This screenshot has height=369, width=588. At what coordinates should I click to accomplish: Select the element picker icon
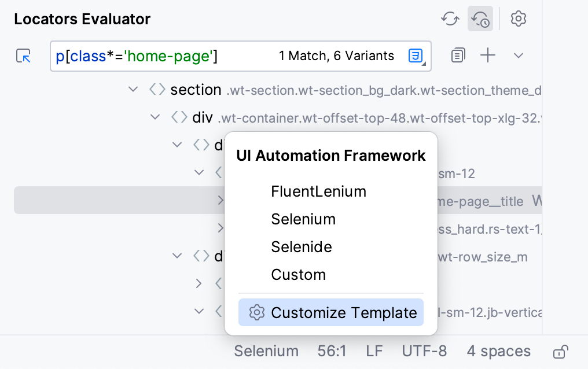click(x=23, y=56)
